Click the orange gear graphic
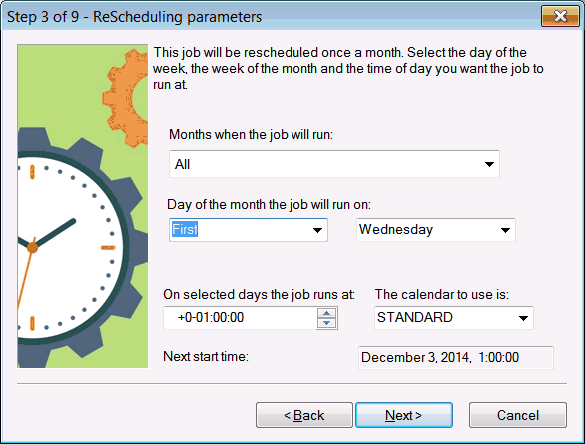Screen dimensions: 585x444 coord(127,98)
